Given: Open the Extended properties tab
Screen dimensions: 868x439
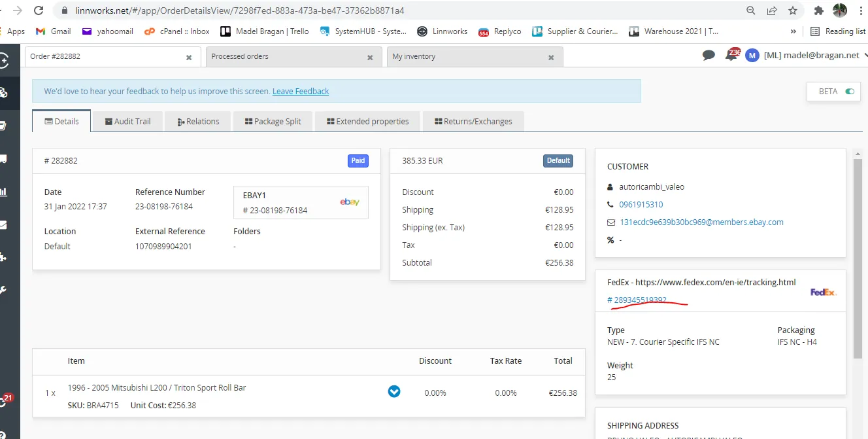Looking at the screenshot, I should [x=367, y=121].
